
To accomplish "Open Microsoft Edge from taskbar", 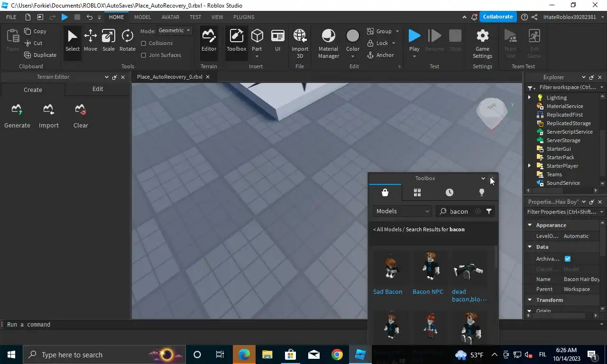I will [x=244, y=355].
